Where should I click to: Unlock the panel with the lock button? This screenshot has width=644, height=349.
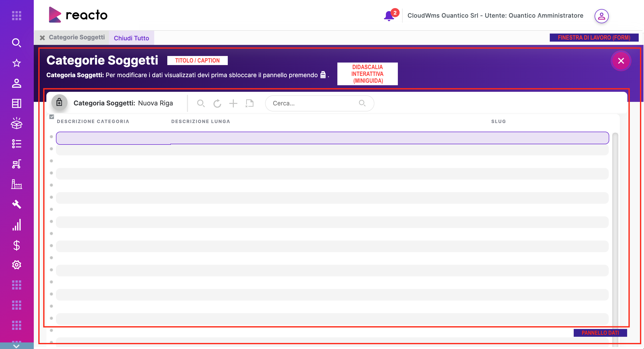pos(59,103)
